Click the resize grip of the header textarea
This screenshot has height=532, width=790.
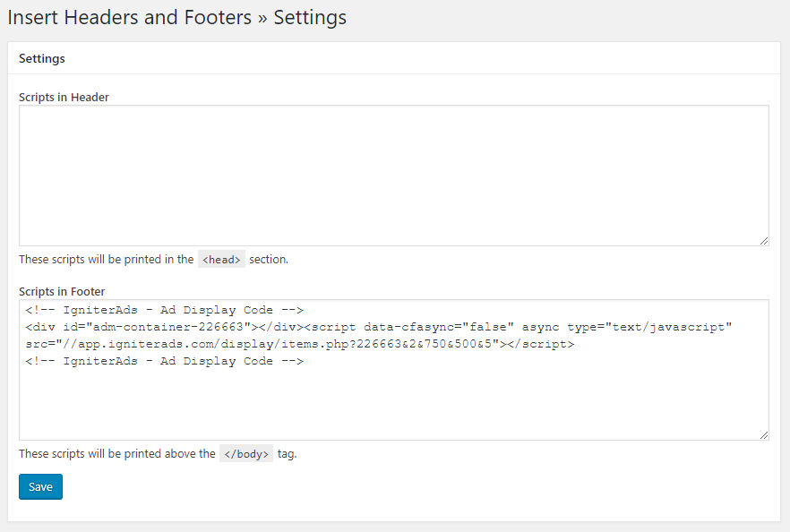[x=764, y=241]
